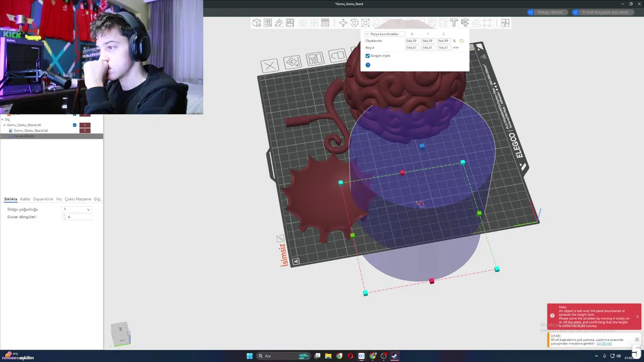Click the plate X remove icon
This screenshot has width=644, height=362.
[270, 65]
